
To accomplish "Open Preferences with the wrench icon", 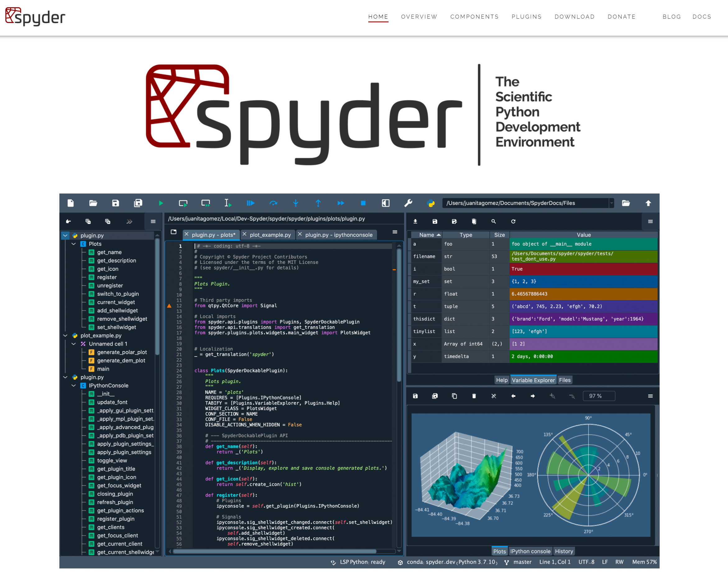I will point(408,203).
